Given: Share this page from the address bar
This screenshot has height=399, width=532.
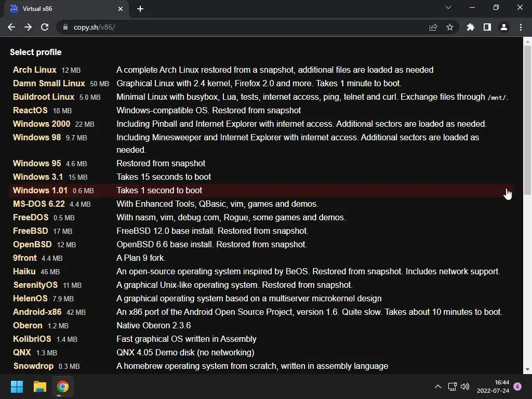Looking at the screenshot, I should (433, 27).
